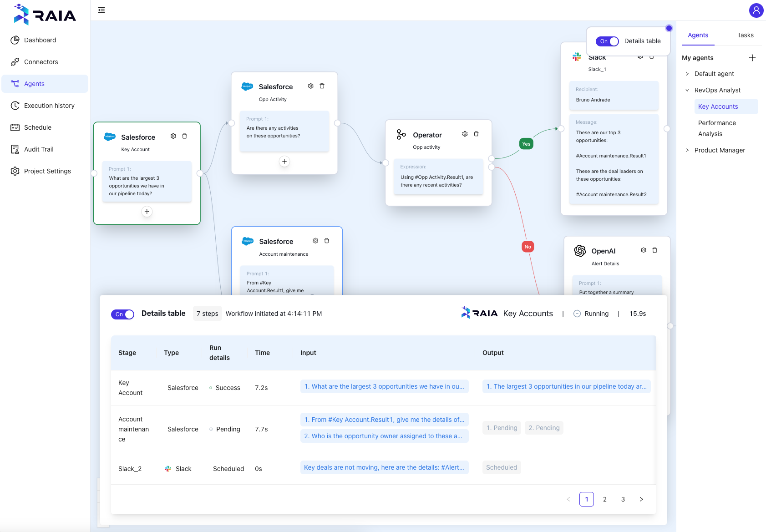The image size is (766, 532).
Task: Go to page 3 of details table
Action: (623, 499)
